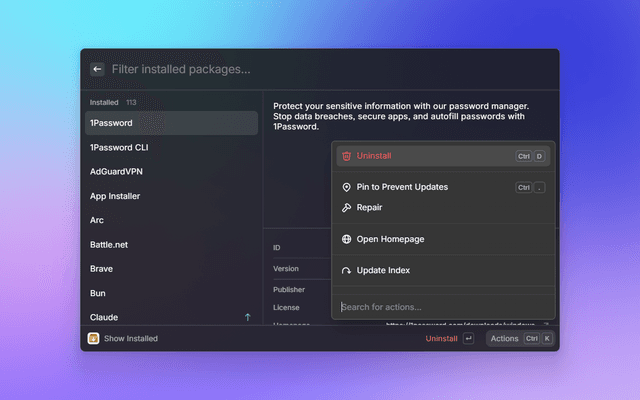
Task: Click the ID metadata label
Action: (x=276, y=247)
